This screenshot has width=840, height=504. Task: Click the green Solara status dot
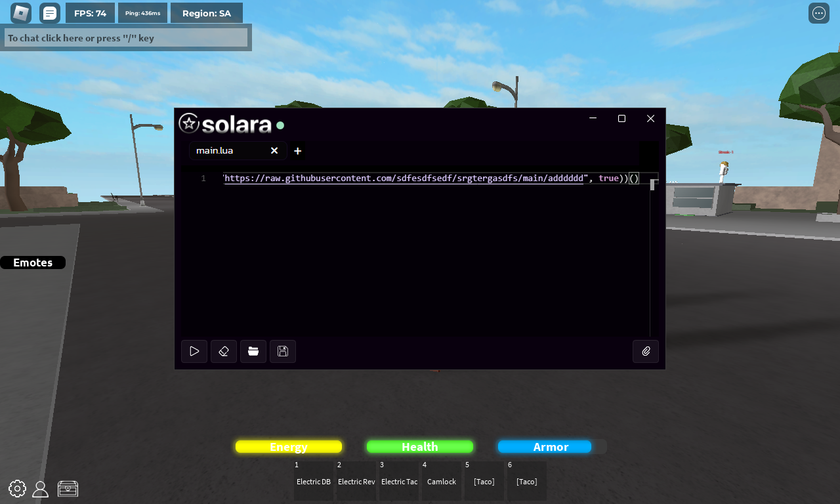point(280,125)
